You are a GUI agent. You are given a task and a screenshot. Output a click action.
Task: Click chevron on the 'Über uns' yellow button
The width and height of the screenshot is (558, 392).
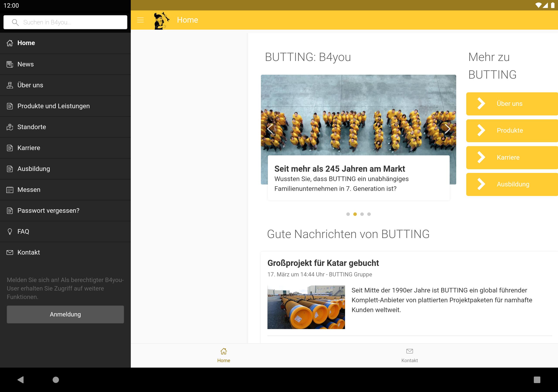click(481, 104)
